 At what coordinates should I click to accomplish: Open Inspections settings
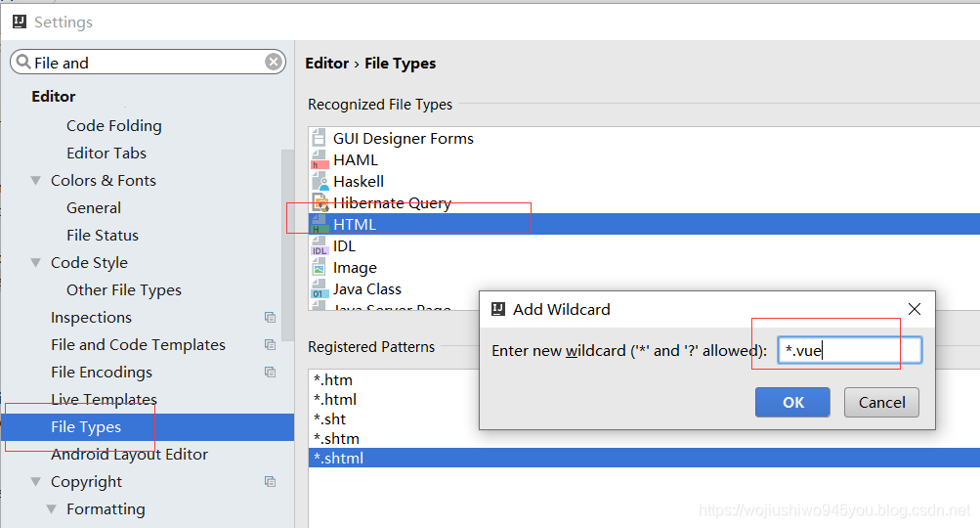click(91, 318)
